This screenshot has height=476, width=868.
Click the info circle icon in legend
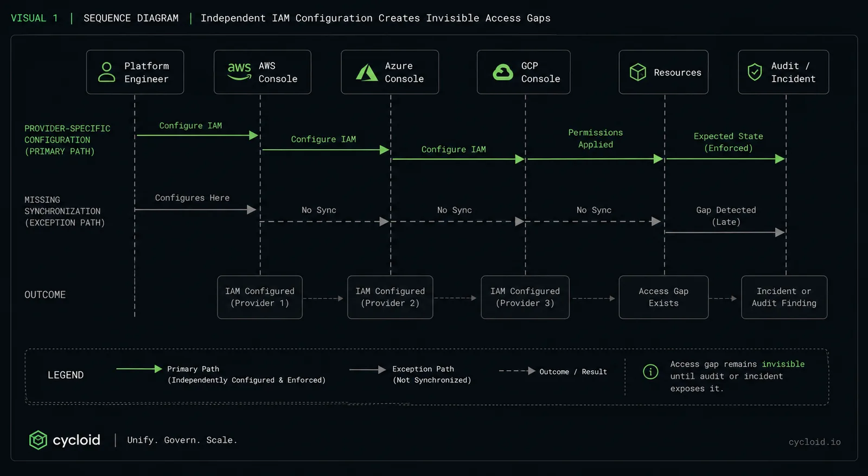coord(650,371)
